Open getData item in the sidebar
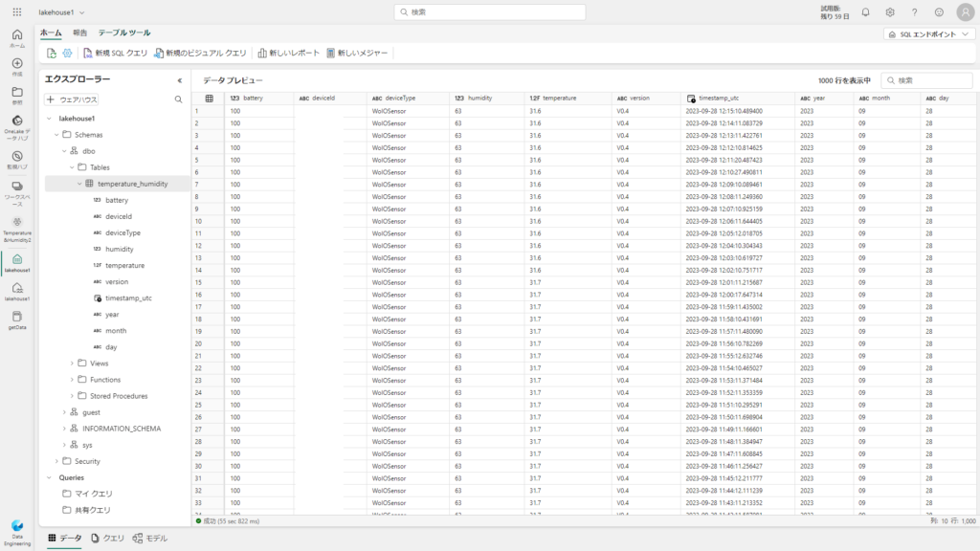Screen dimensions: 980x551 pyautogui.click(x=17, y=320)
